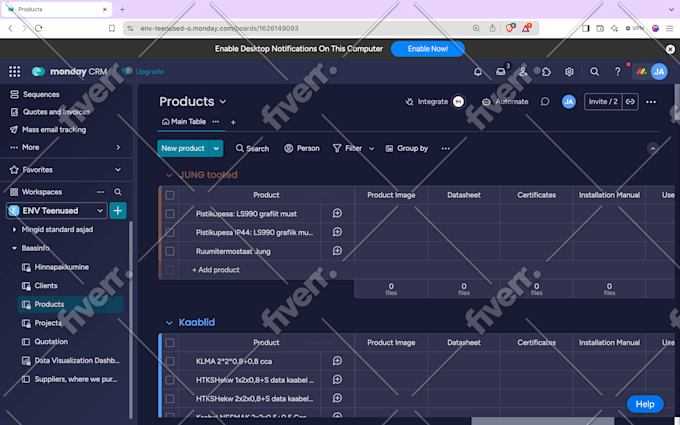Collapse the Baasinfo folder
Image resolution: width=680 pixels, height=425 pixels.
coord(14,248)
